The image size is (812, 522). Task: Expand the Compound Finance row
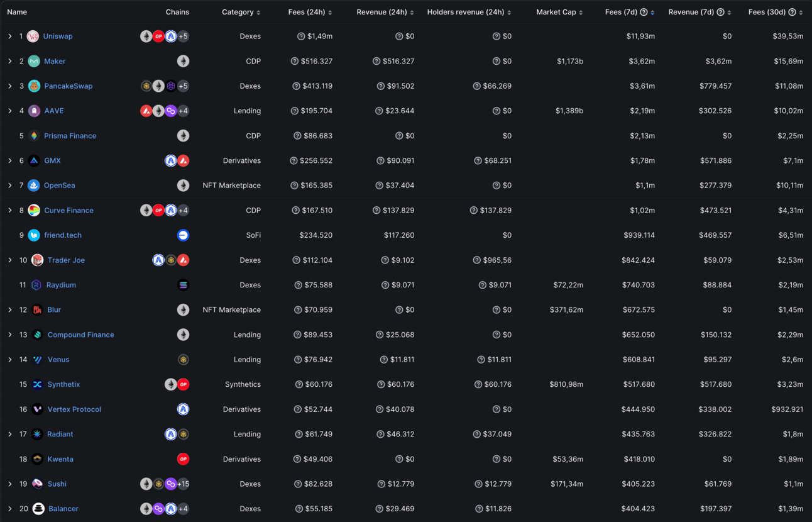tap(10, 335)
